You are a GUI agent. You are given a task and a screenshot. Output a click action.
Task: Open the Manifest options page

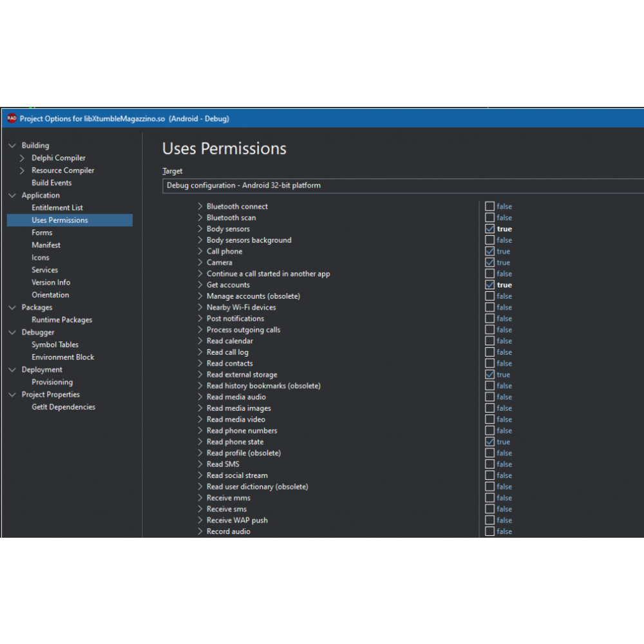(46, 245)
